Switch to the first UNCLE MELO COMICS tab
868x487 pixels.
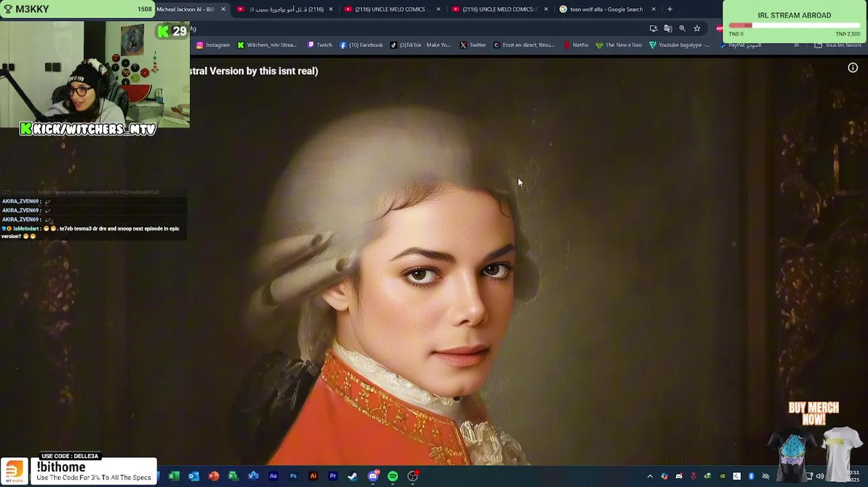click(x=392, y=9)
